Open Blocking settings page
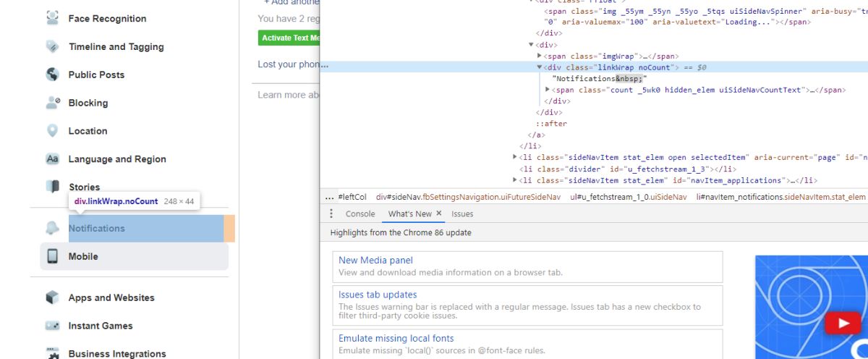The height and width of the screenshot is (359, 868). [88, 103]
